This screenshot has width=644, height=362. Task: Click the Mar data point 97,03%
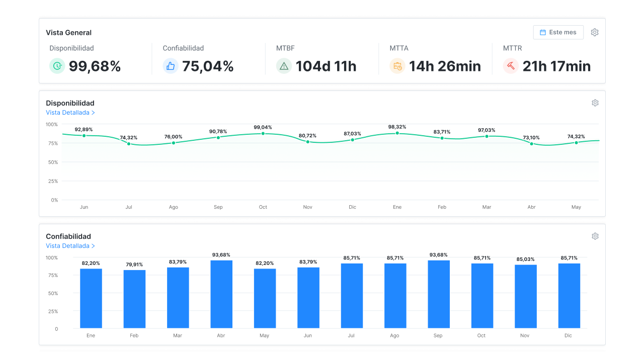(x=487, y=136)
